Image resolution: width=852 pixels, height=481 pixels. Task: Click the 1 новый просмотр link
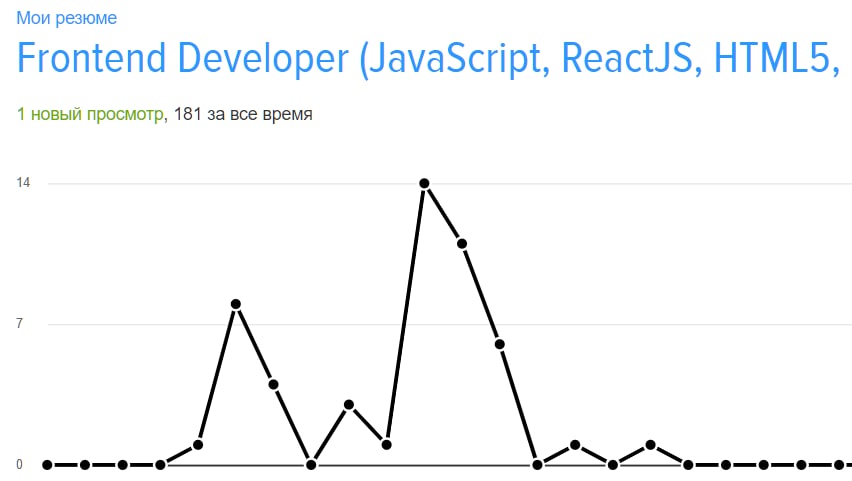(x=90, y=114)
